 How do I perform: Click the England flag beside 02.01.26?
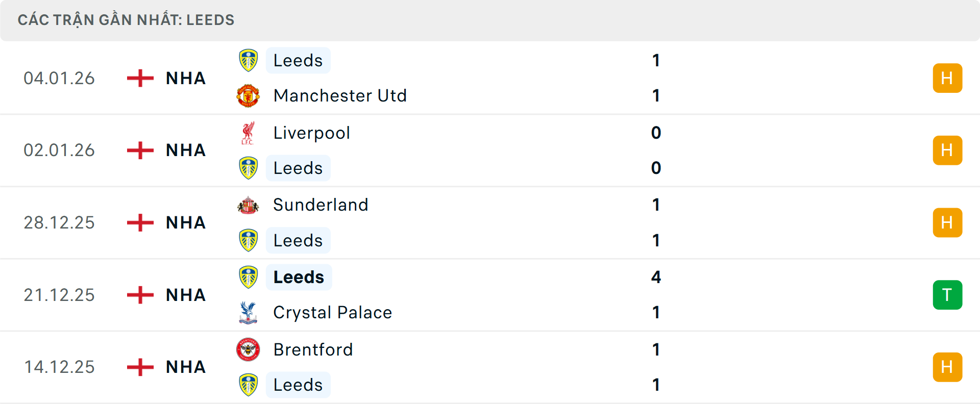click(x=140, y=150)
